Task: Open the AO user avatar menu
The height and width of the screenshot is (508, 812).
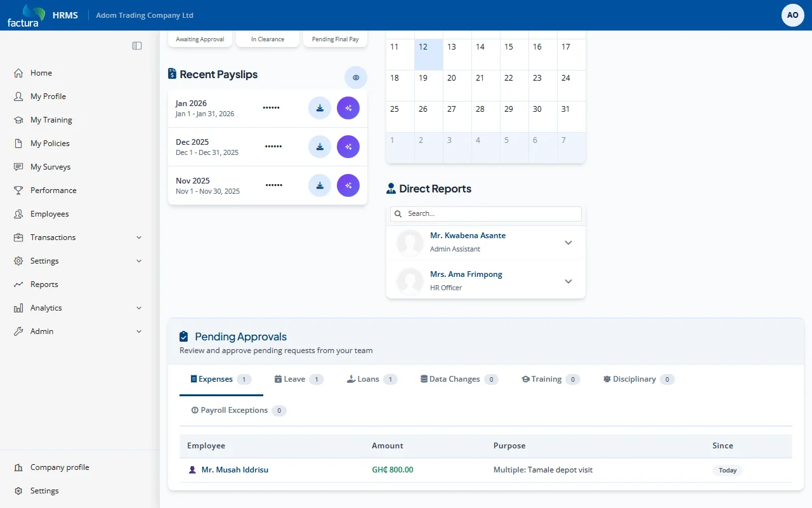Action: pos(793,15)
